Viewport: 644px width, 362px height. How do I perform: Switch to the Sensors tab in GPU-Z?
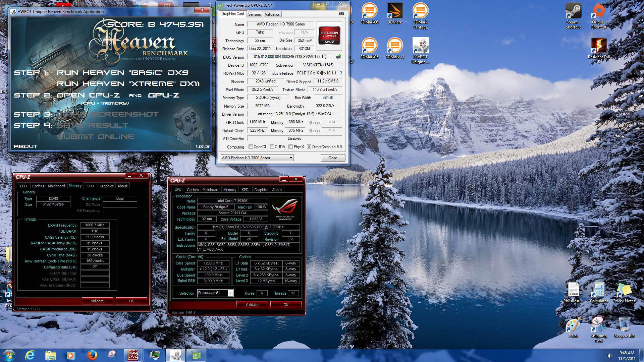(x=254, y=14)
